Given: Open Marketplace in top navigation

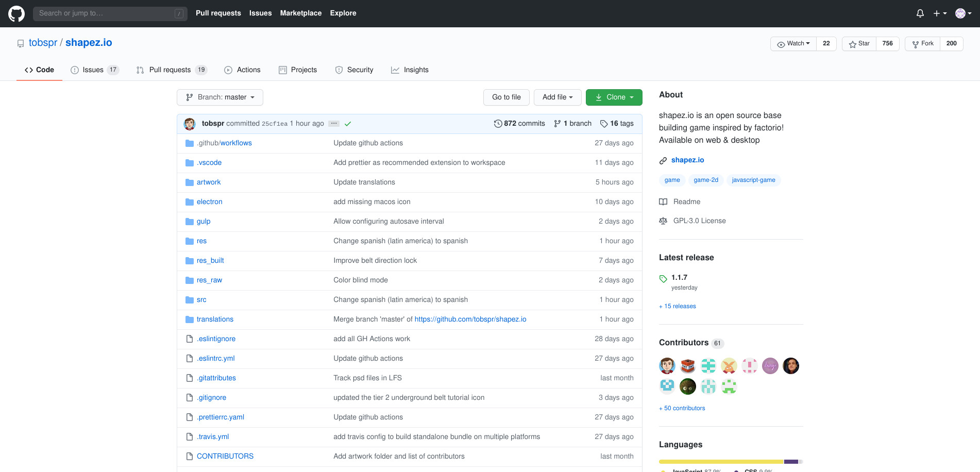Looking at the screenshot, I should (x=301, y=13).
